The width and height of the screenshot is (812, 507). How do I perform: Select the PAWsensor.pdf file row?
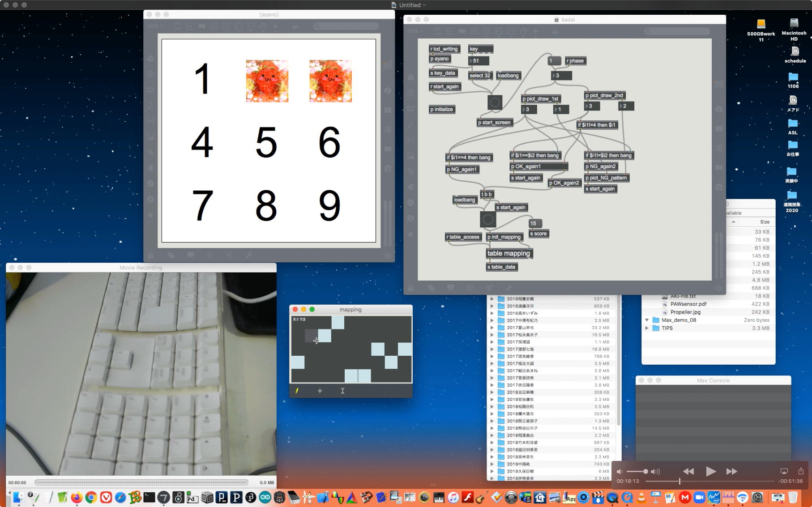coord(708,304)
